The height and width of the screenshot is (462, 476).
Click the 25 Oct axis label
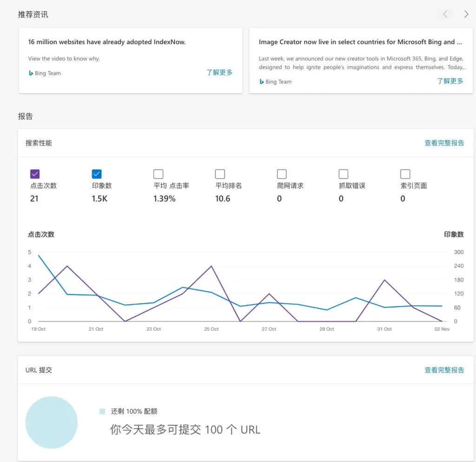click(212, 329)
